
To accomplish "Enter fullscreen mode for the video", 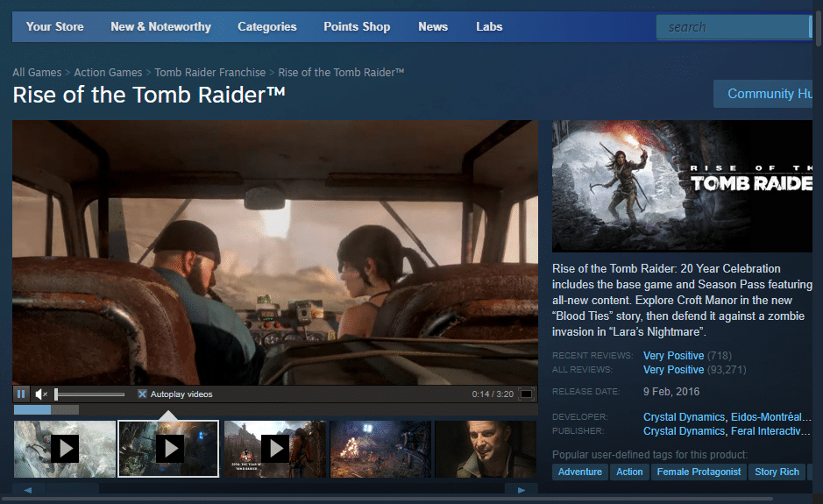I will click(526, 394).
